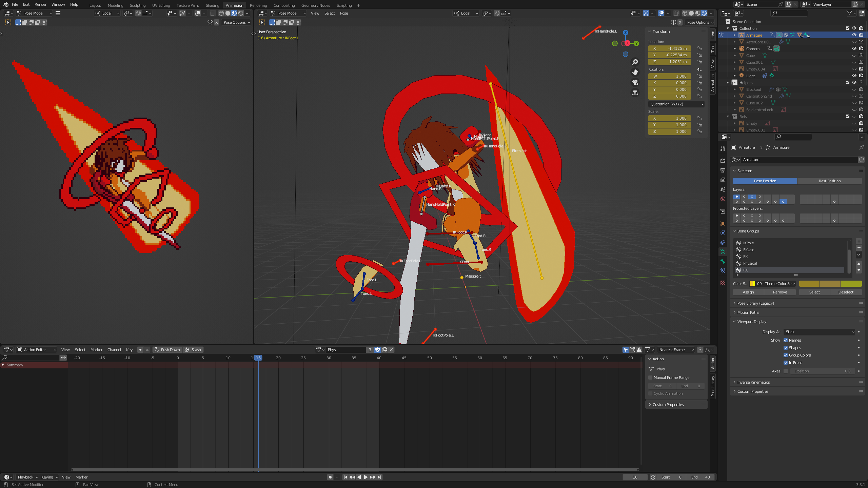Image resolution: width=868 pixels, height=488 pixels.
Task: Click the zoom view magnifier icon in viewport
Action: coord(635,62)
